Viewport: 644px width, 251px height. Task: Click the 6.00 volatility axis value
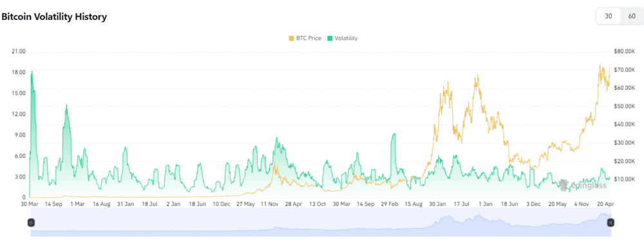[x=20, y=156]
